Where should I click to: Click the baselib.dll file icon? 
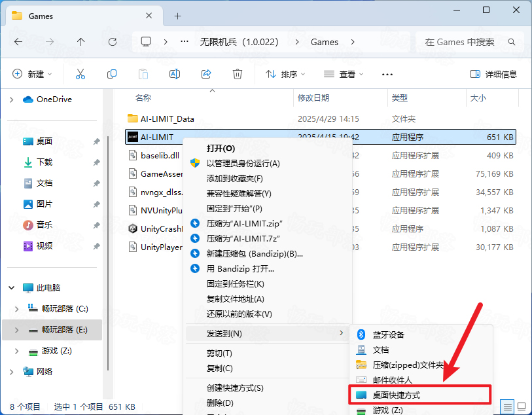[133, 155]
